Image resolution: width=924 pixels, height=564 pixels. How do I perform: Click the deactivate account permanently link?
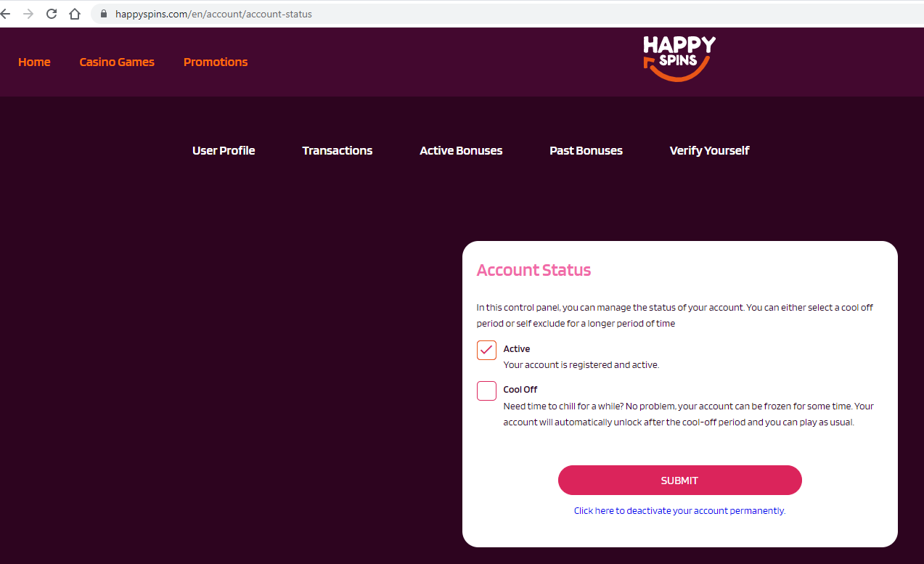(x=679, y=511)
